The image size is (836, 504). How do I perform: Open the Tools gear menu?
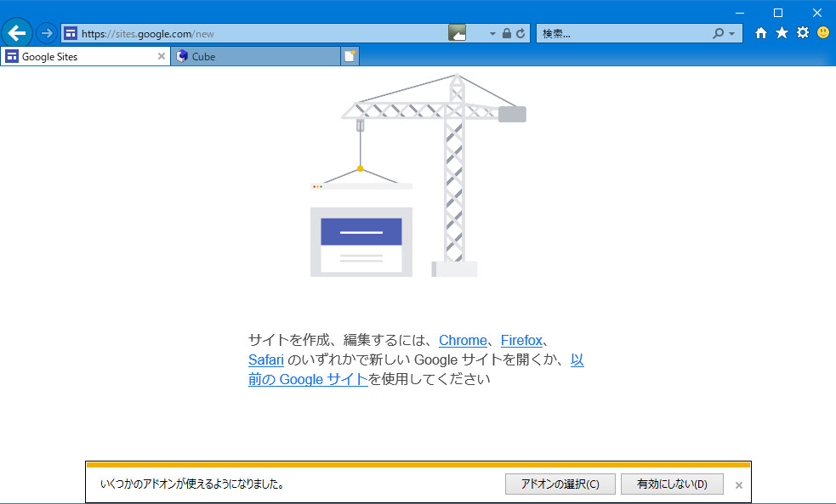coord(802,33)
